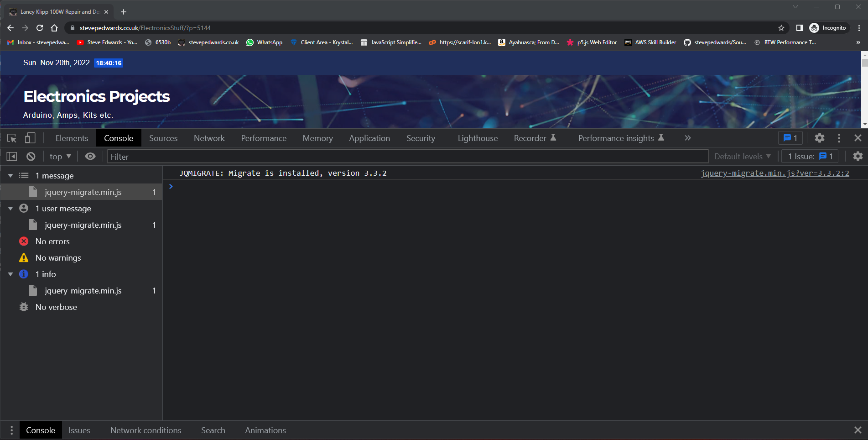Clear the console with the ban icon
Image resolution: width=868 pixels, height=440 pixels.
31,157
